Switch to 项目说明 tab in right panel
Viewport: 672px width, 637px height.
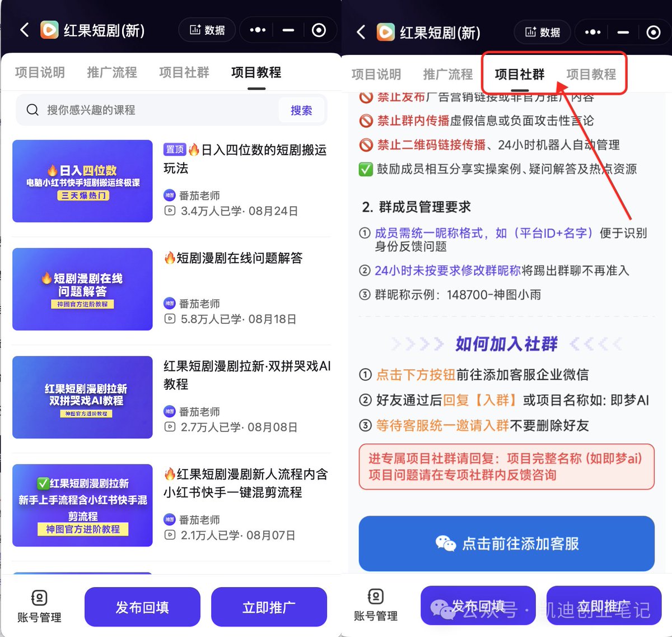point(376,75)
